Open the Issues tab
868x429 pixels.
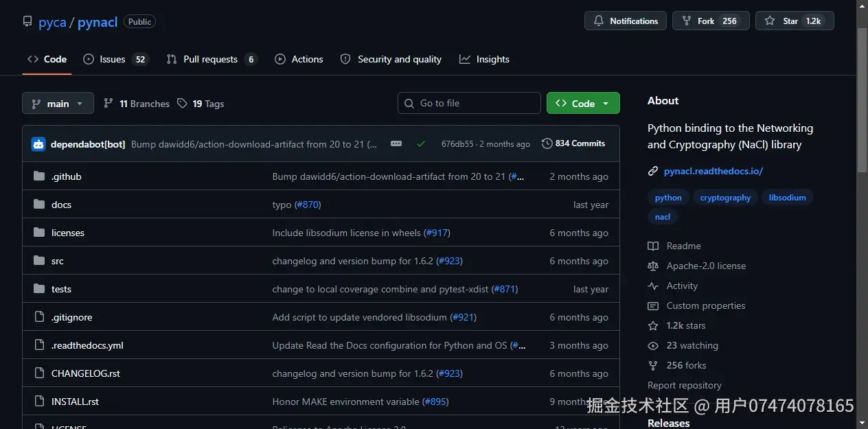tap(115, 59)
